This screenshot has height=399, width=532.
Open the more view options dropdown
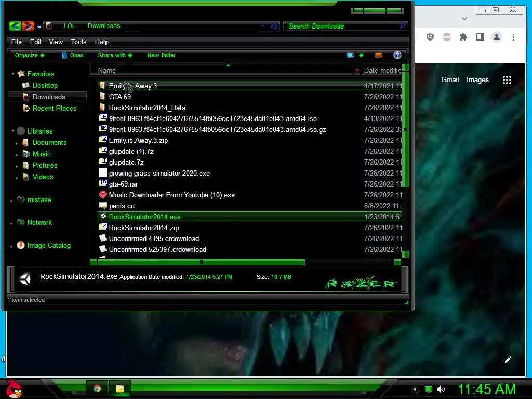[361, 55]
